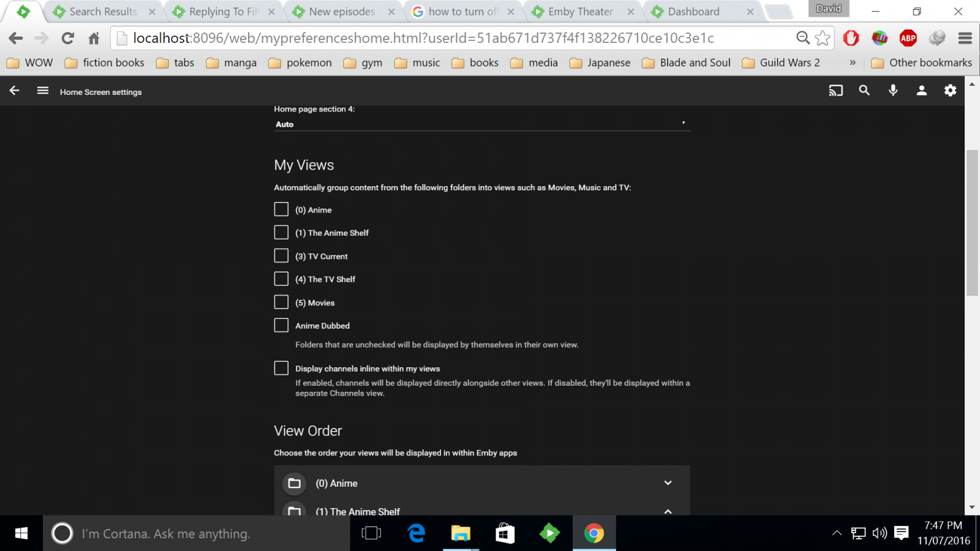Click the zoom magnifier in the address bar
Viewport: 980px width, 551px height.
click(802, 38)
